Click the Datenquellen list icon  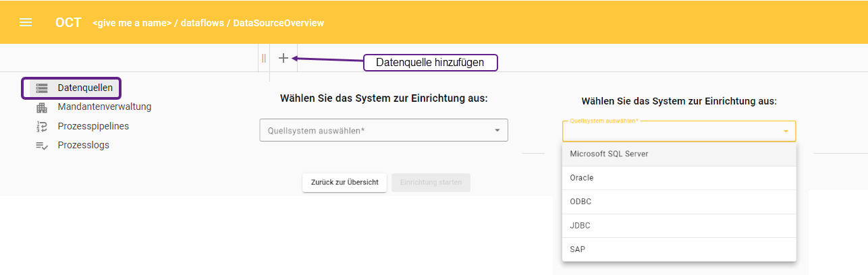(x=42, y=88)
